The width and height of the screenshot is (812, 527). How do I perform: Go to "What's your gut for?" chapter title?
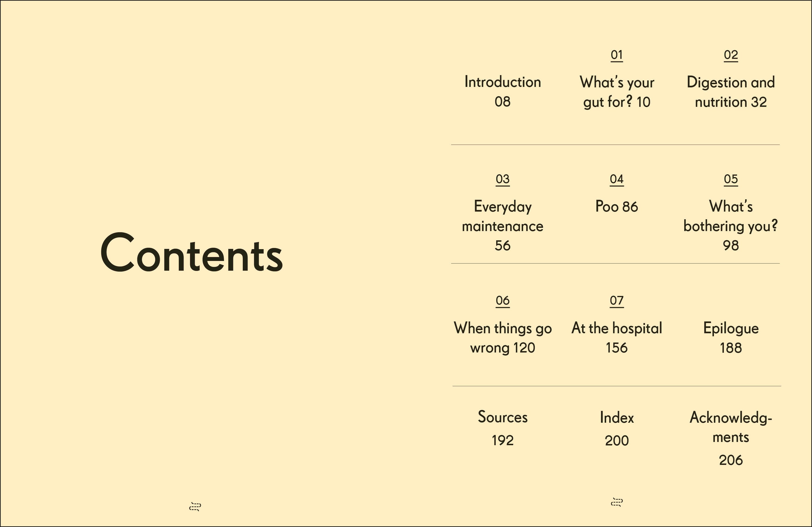click(x=617, y=92)
